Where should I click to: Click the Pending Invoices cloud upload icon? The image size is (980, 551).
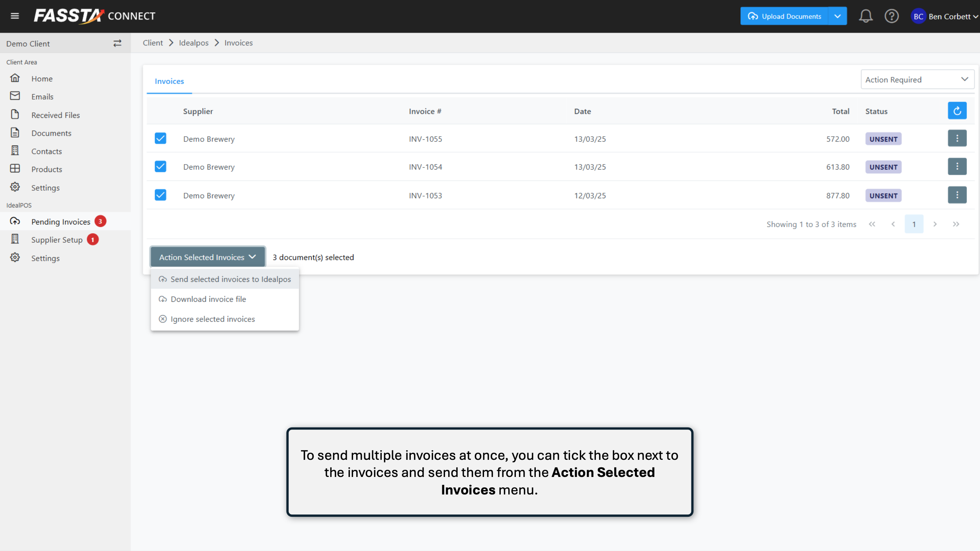[x=15, y=221]
